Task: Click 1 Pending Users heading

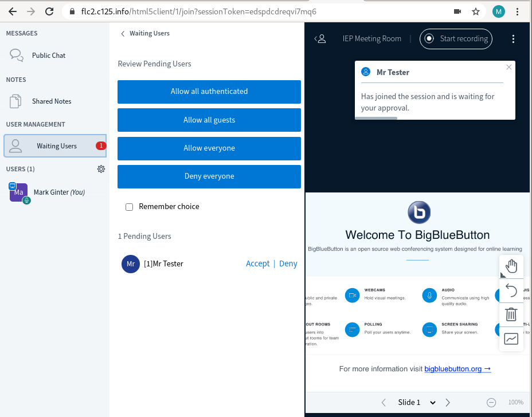Action: [x=144, y=237]
